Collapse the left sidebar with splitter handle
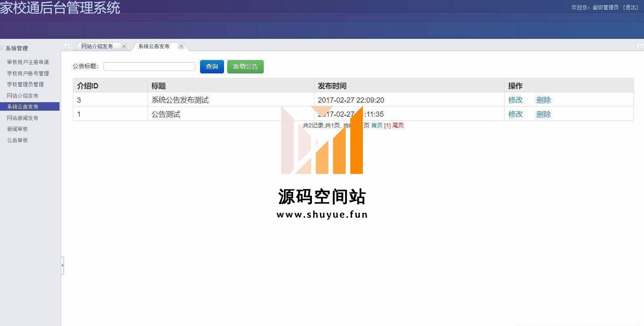This screenshot has height=326, width=644. 62,266
